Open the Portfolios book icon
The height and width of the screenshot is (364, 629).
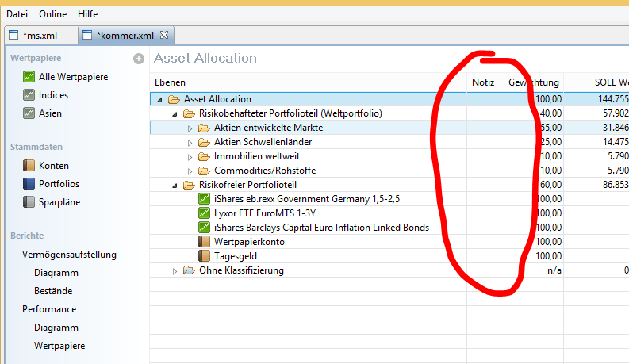click(29, 184)
